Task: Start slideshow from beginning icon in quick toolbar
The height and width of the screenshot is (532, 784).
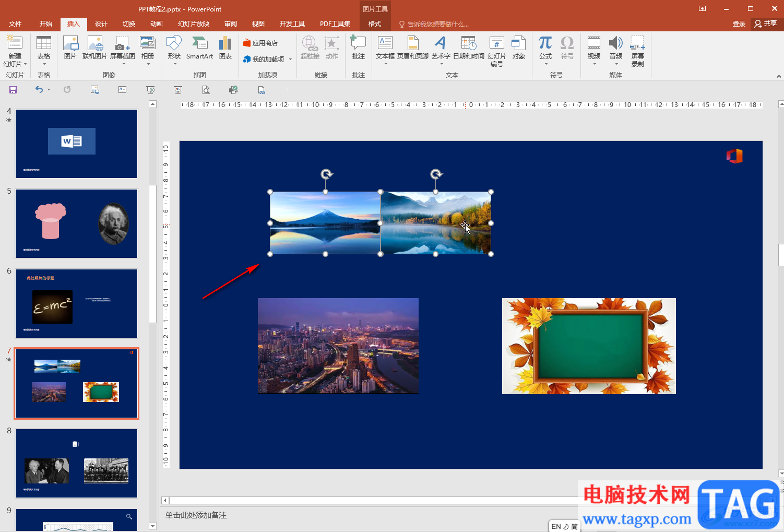Action: [x=150, y=90]
